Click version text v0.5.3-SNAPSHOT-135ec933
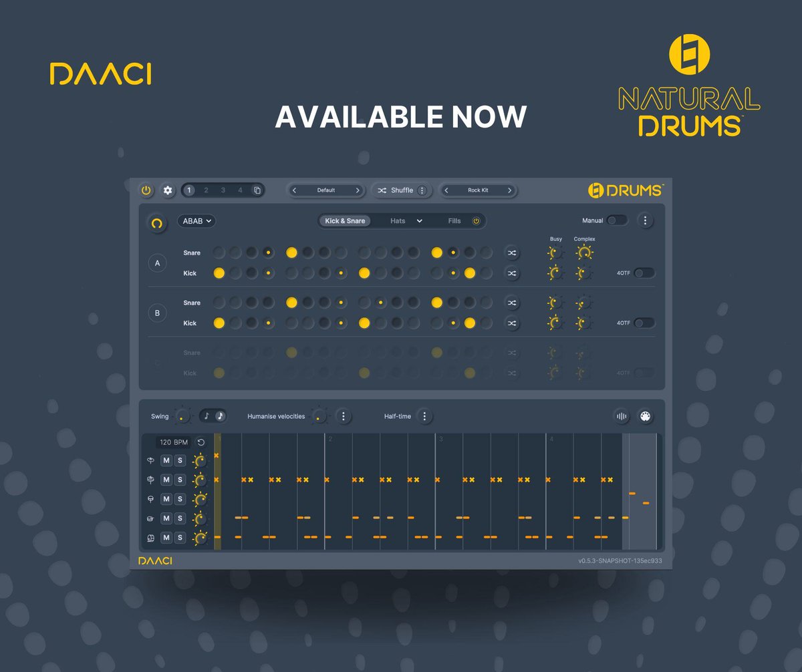Screen dimensions: 802x672 (x=620, y=561)
